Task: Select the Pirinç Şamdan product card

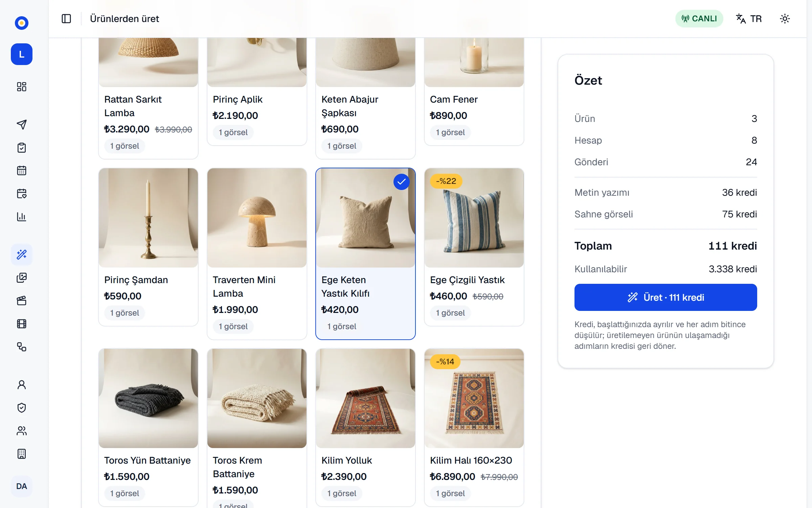Action: point(148,247)
